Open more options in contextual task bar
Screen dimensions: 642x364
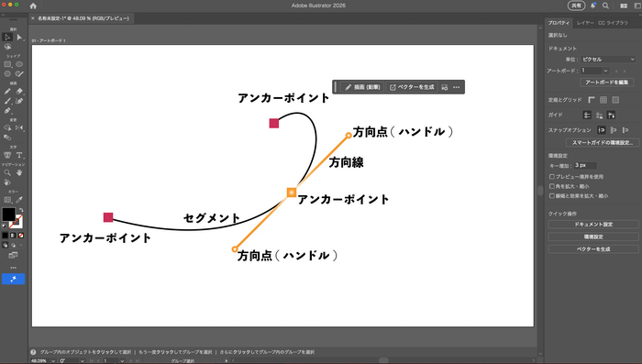coord(457,87)
